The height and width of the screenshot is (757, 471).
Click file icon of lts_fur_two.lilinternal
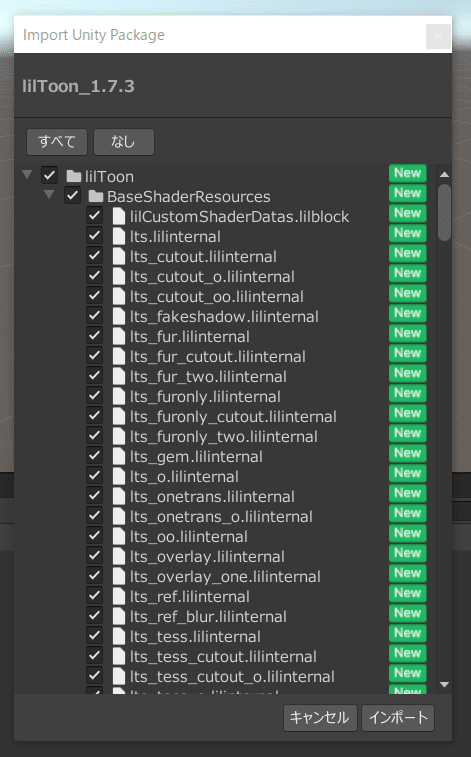[x=119, y=377]
